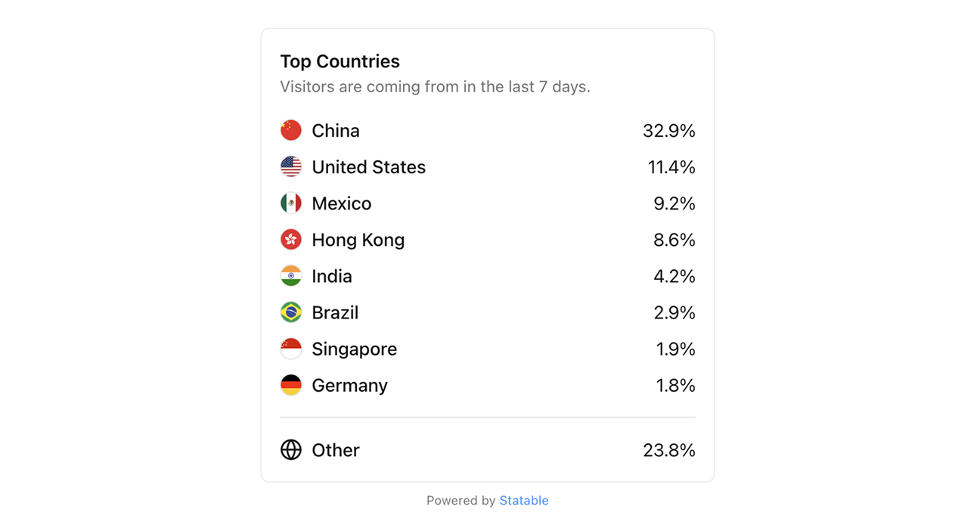Click the United States flag icon
Screen dimensions: 980x528
291,166
